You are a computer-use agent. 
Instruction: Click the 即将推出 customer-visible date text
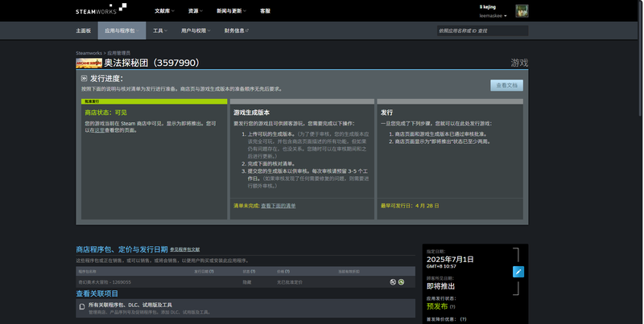(440, 286)
